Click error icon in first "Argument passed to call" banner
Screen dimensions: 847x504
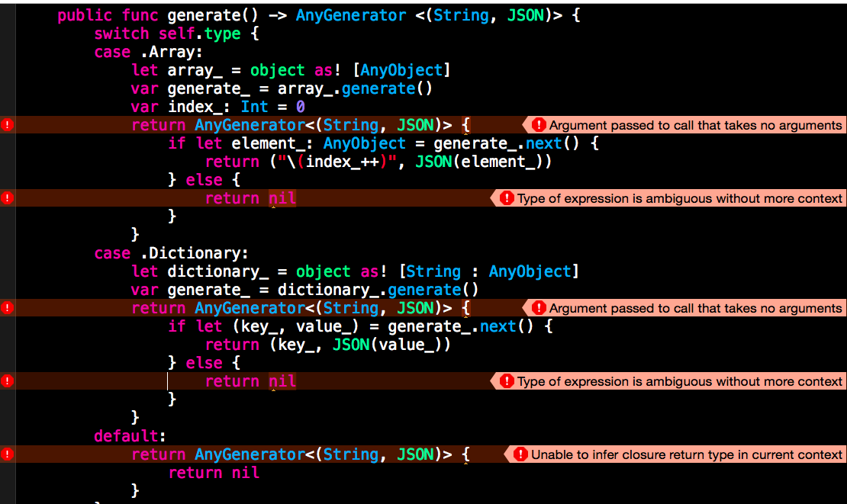coord(539,125)
